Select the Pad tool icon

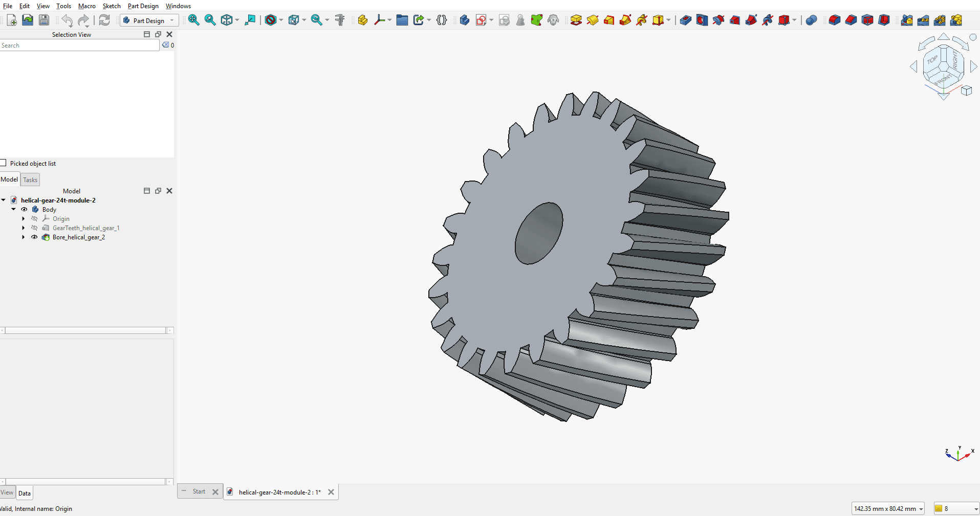point(576,20)
